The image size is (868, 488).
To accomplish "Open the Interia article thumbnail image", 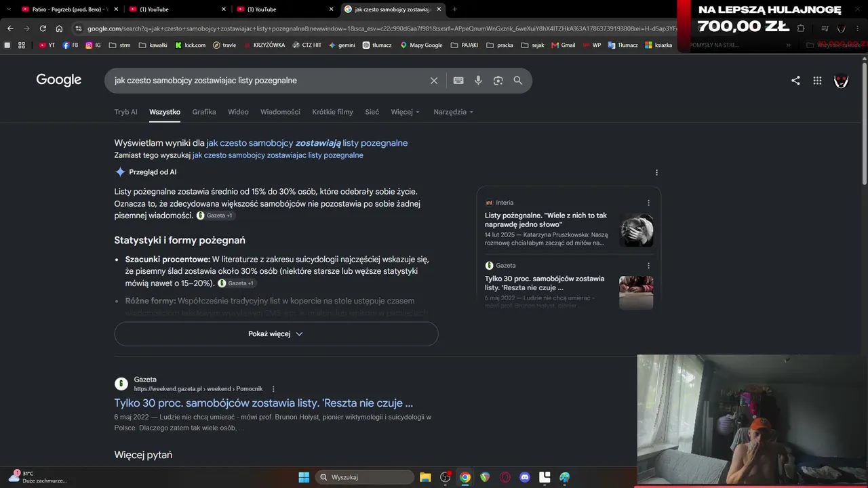I will coord(636,230).
